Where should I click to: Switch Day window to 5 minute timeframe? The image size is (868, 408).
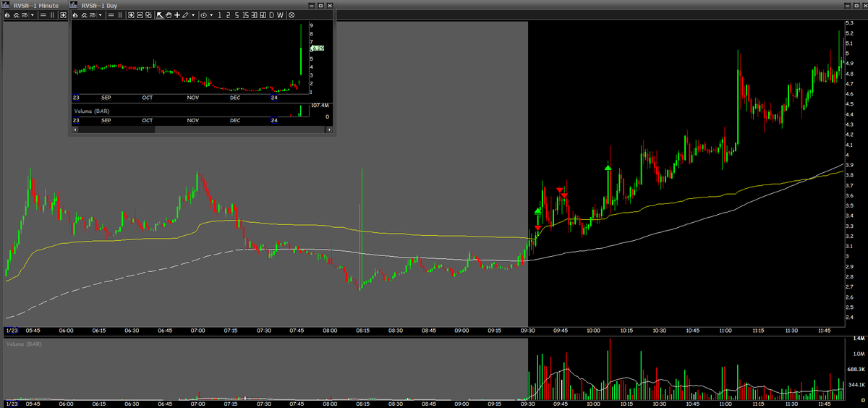pyautogui.click(x=237, y=14)
